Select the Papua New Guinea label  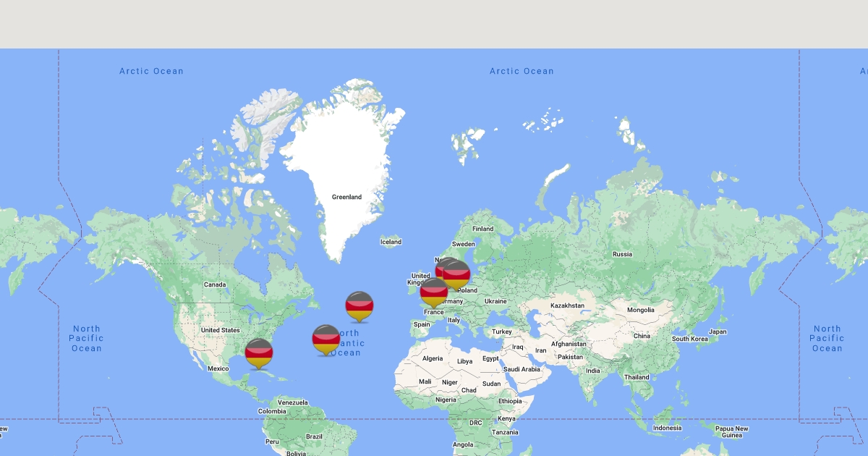[x=732, y=431]
